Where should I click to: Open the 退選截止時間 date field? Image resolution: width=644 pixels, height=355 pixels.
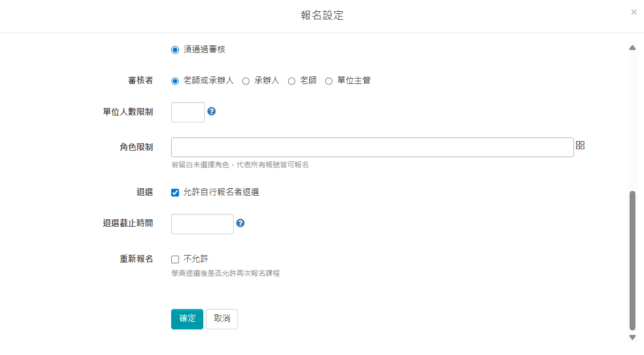click(x=202, y=223)
